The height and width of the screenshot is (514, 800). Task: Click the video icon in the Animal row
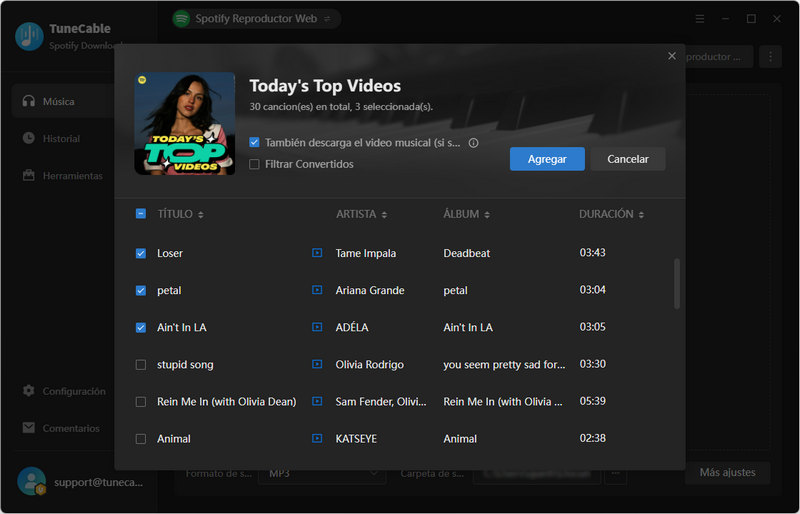point(317,438)
